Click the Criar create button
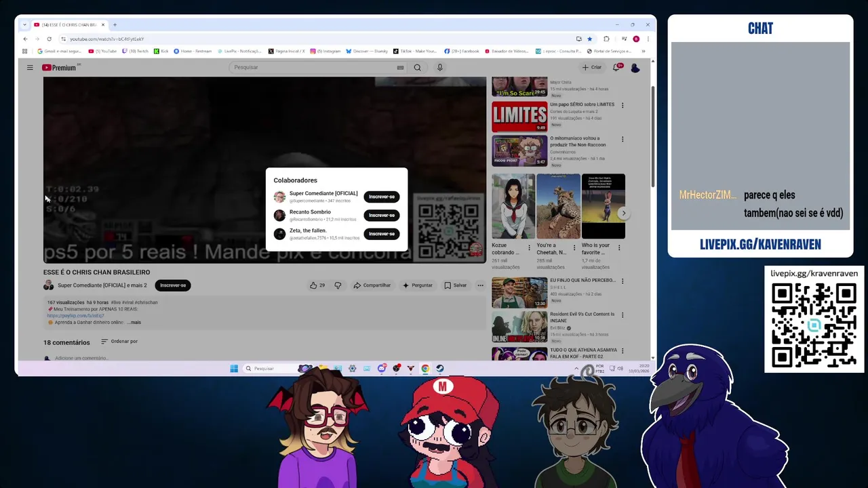This screenshot has height=488, width=868. click(x=592, y=67)
